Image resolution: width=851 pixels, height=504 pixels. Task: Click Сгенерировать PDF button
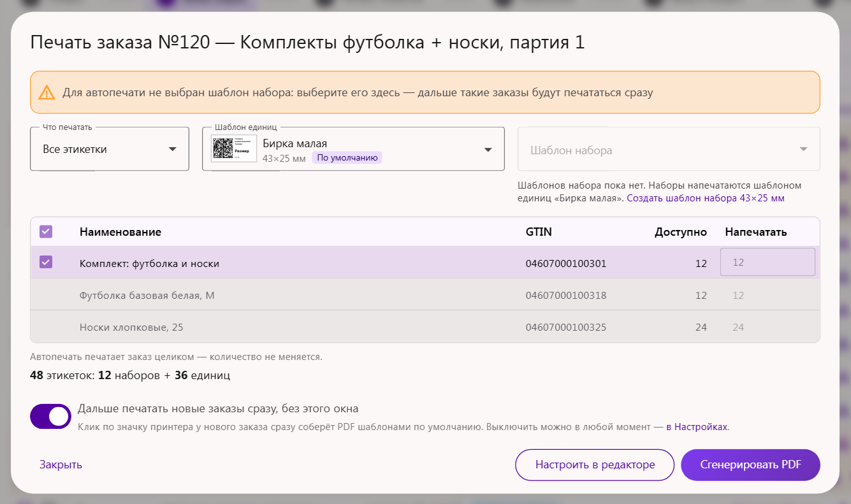pyautogui.click(x=750, y=464)
